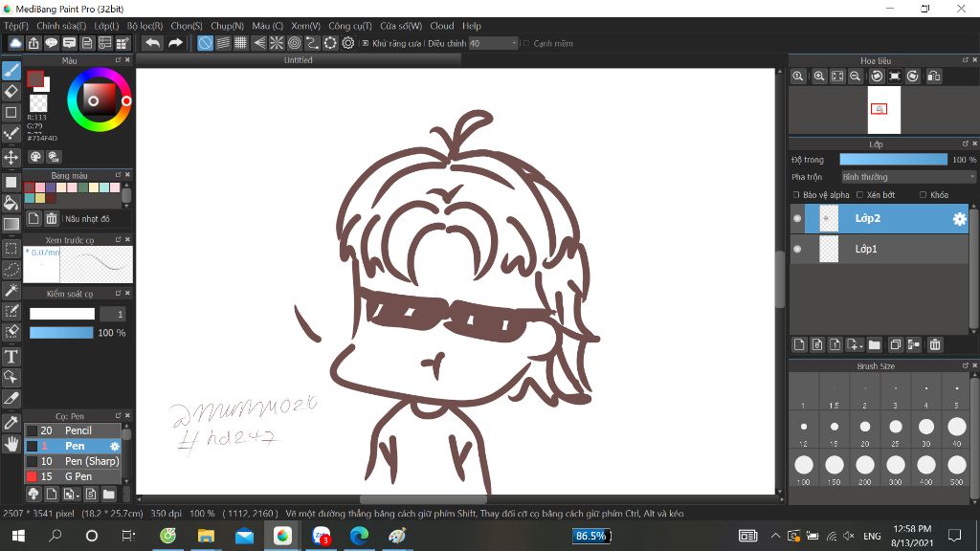Create new layer in layers panel
This screenshot has width=980, height=551.
(x=799, y=344)
